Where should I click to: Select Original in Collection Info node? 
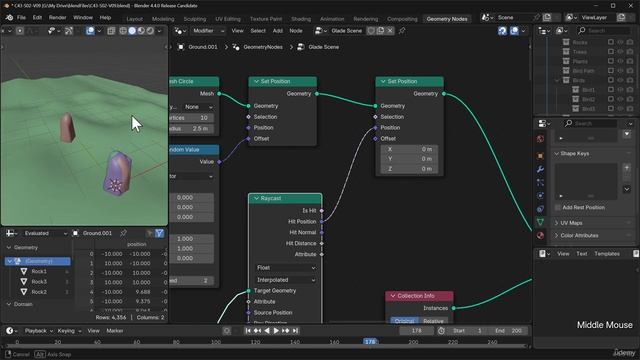pos(404,321)
